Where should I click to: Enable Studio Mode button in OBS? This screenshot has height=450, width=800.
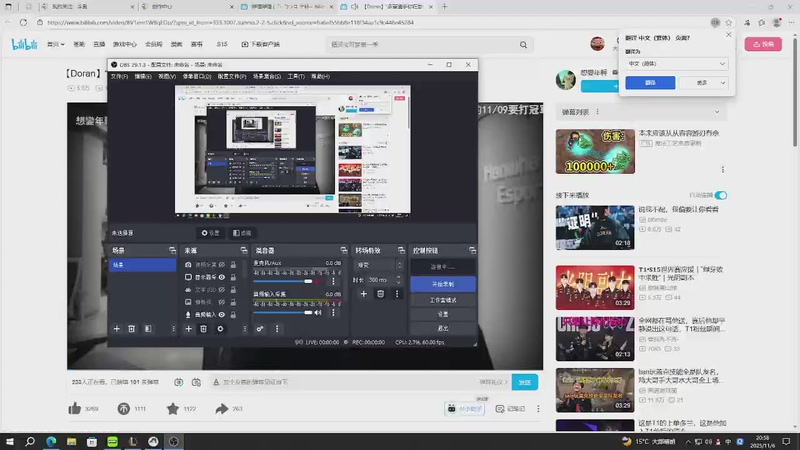tap(443, 300)
